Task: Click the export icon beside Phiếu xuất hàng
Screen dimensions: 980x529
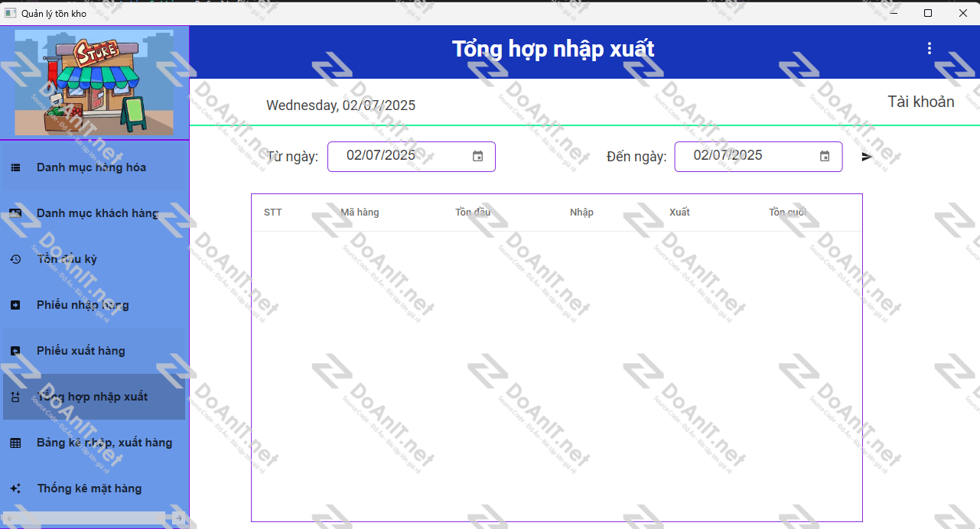Action: (x=15, y=351)
